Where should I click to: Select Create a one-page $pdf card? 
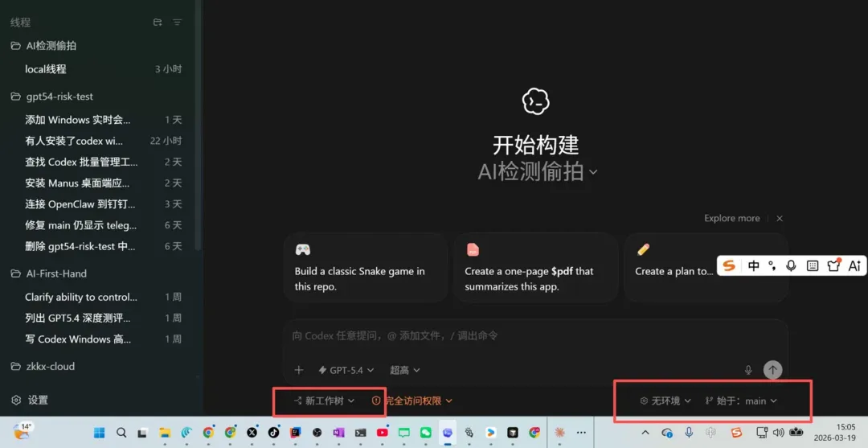point(535,268)
